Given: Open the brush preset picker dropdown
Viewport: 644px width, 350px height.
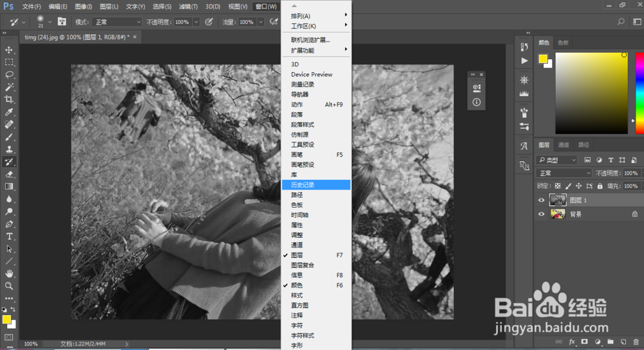Looking at the screenshot, I should click(x=50, y=22).
